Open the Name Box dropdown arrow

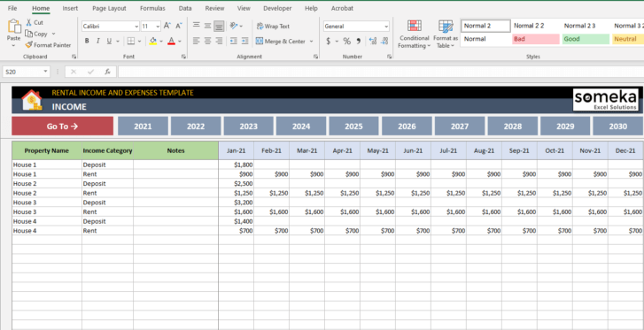coord(45,72)
